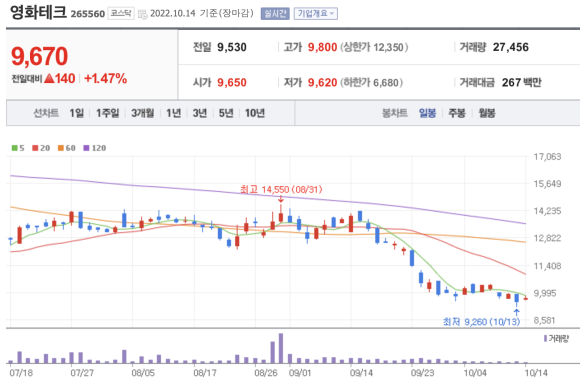Viewport: 580px width, 384px height.
Task: Click the 거래량 27,456 value
Action: pyautogui.click(x=510, y=47)
